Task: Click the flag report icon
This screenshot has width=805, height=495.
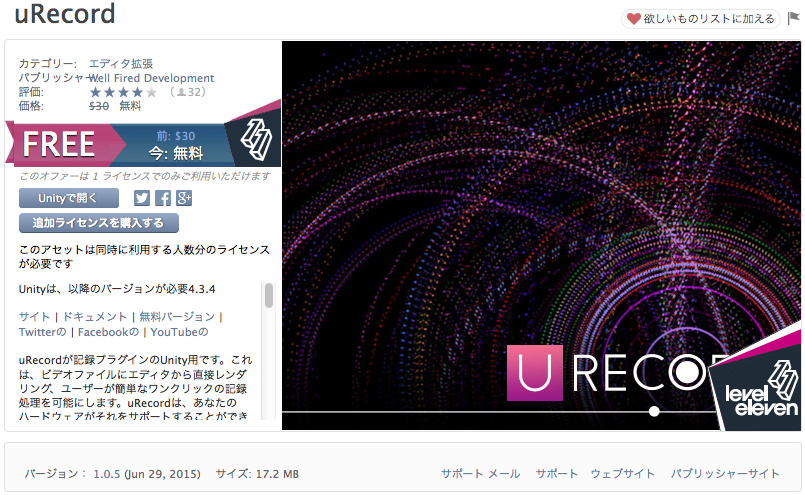Action: click(794, 18)
